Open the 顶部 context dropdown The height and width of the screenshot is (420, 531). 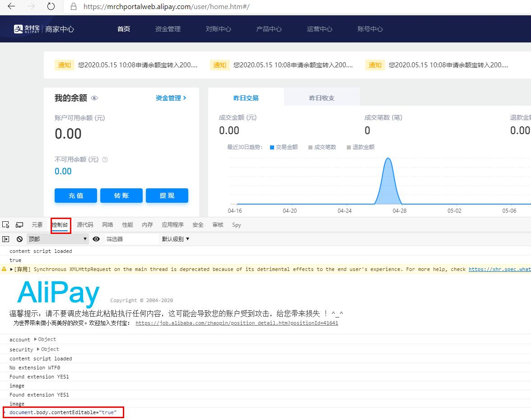point(58,239)
